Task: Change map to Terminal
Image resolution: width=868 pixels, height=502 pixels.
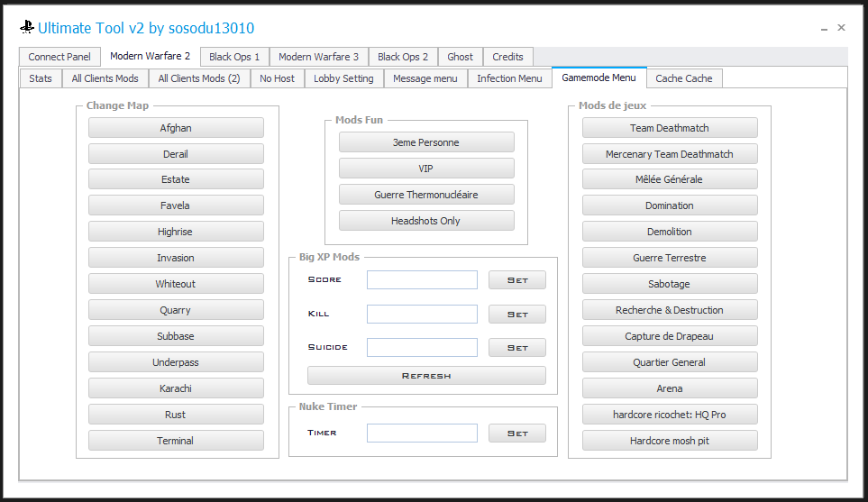Action: click(176, 441)
